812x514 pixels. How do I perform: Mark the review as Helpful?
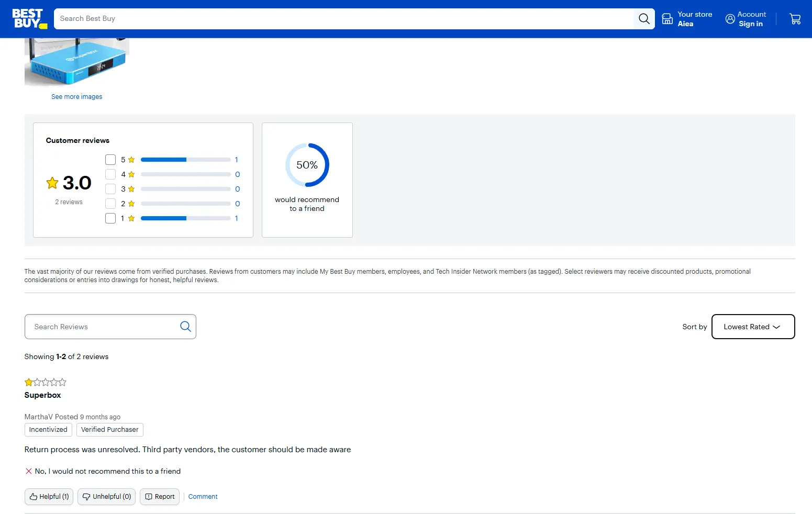49,497
